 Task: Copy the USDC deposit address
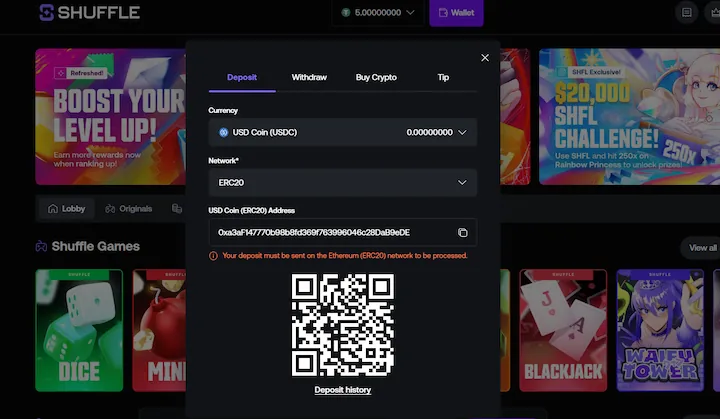462,233
